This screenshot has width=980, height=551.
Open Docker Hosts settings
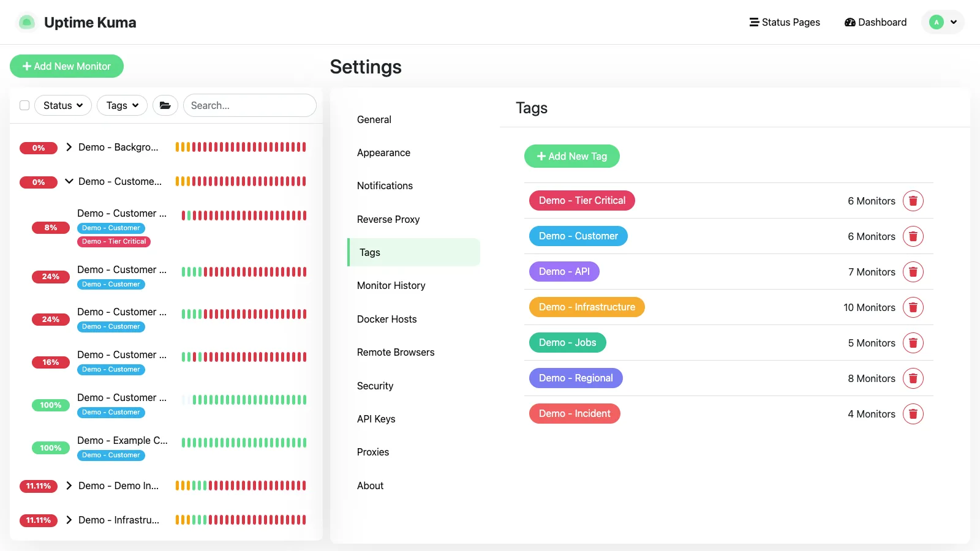pos(413,319)
